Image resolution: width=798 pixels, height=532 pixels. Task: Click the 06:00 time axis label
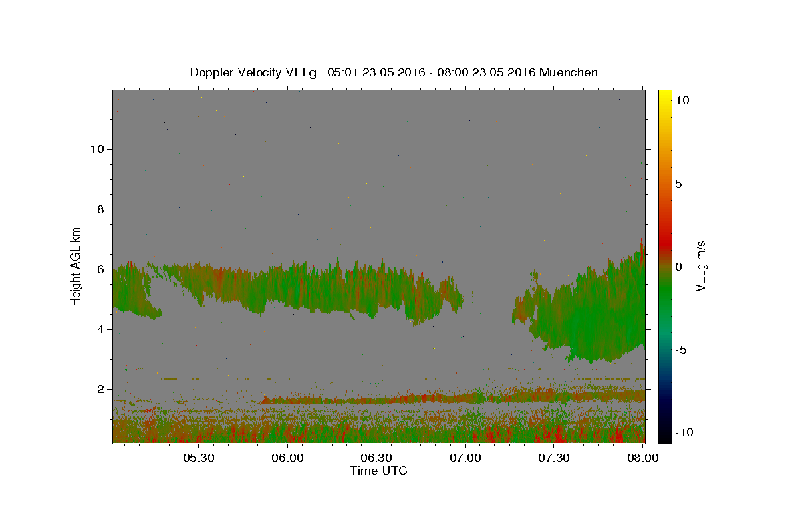(x=287, y=458)
